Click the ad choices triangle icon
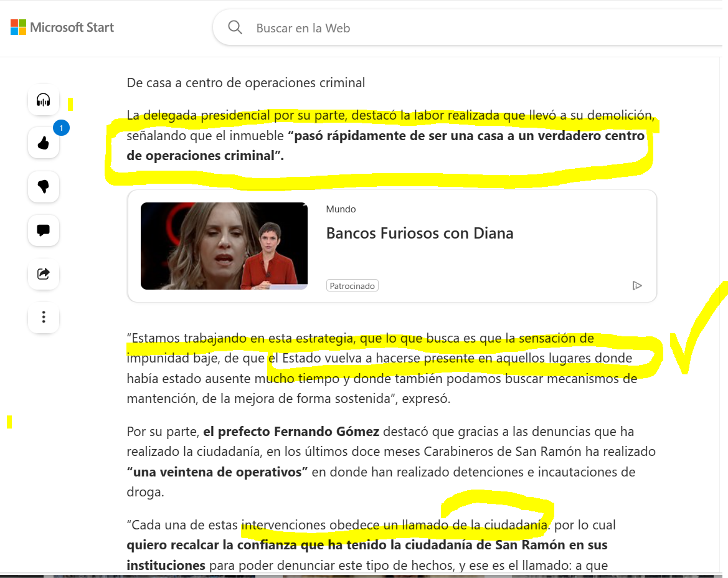 tap(637, 285)
